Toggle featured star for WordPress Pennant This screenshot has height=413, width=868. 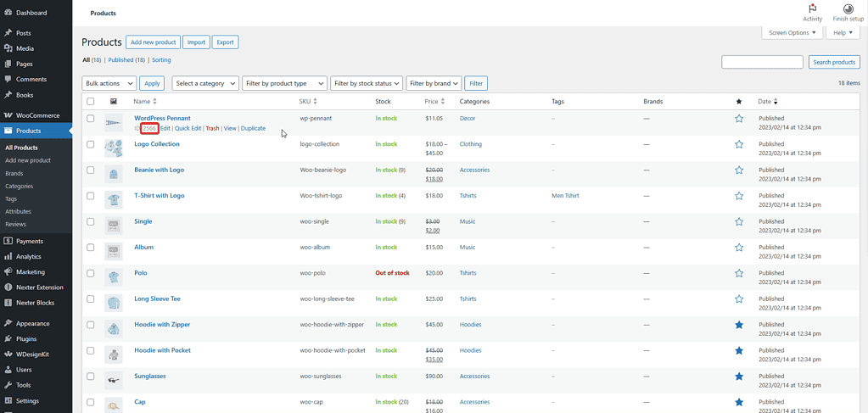(738, 119)
